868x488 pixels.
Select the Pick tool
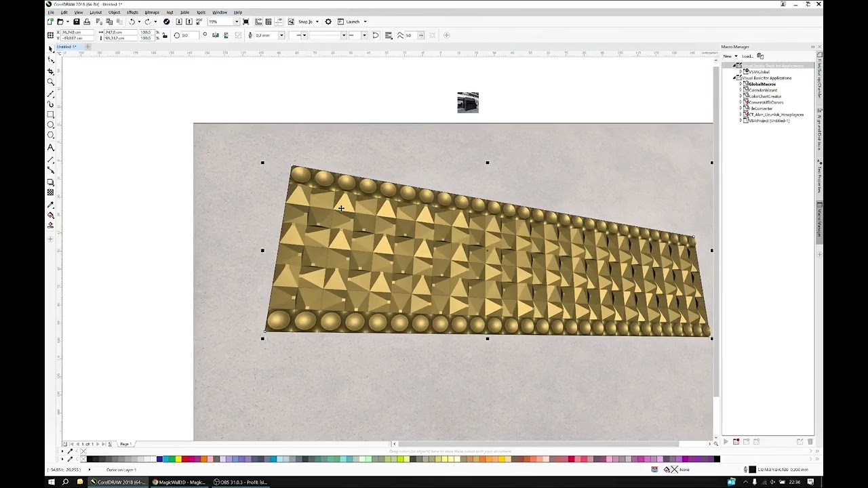click(51, 49)
